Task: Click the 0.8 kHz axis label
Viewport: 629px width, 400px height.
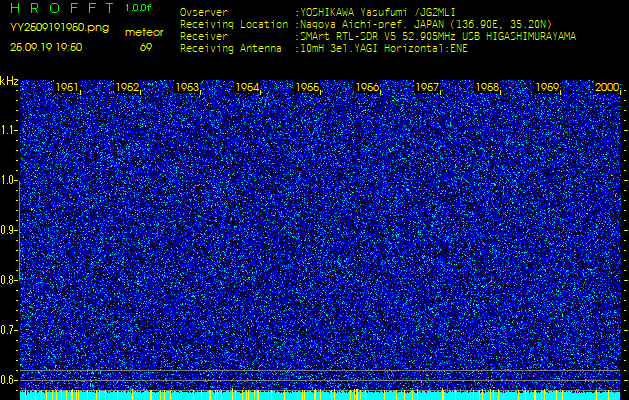Action: pos(8,280)
